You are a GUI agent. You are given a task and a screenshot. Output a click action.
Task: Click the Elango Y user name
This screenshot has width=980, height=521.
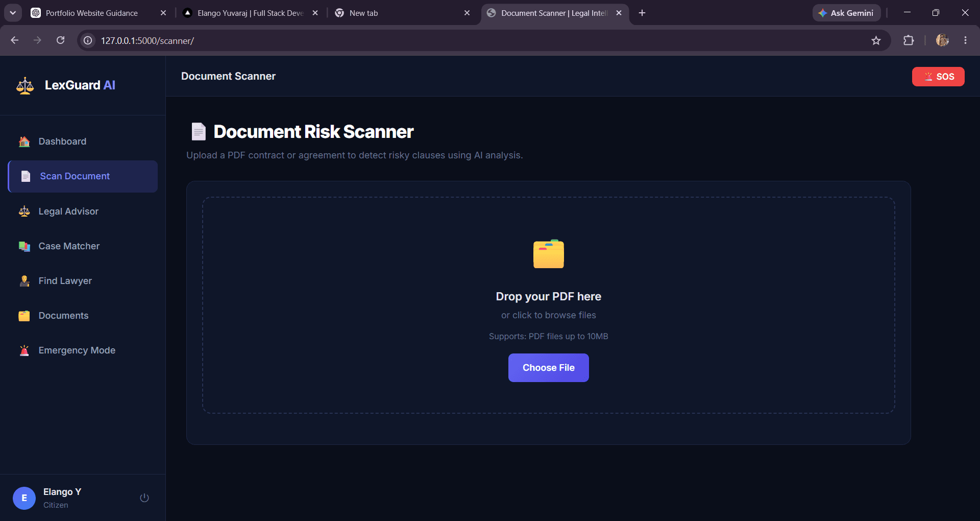click(x=62, y=492)
